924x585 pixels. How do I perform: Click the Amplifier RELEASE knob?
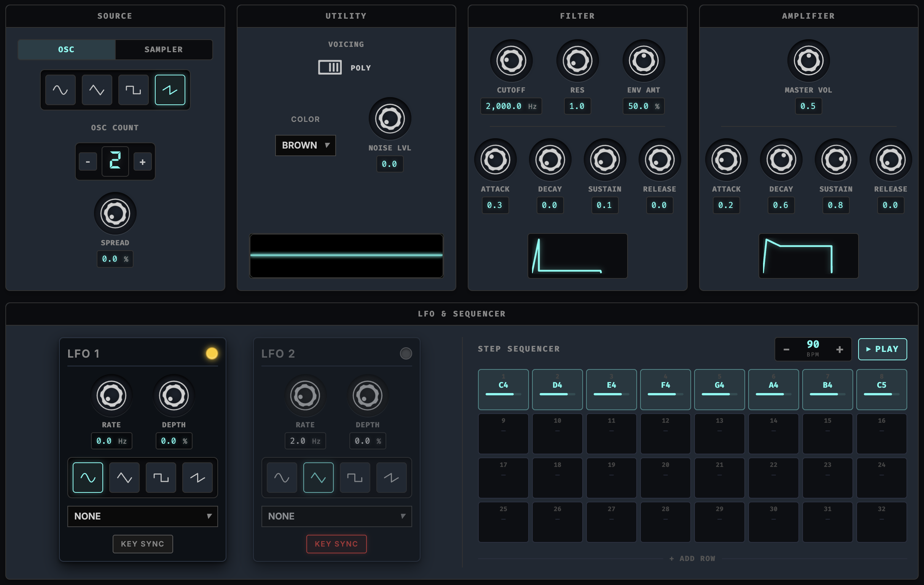click(x=891, y=160)
